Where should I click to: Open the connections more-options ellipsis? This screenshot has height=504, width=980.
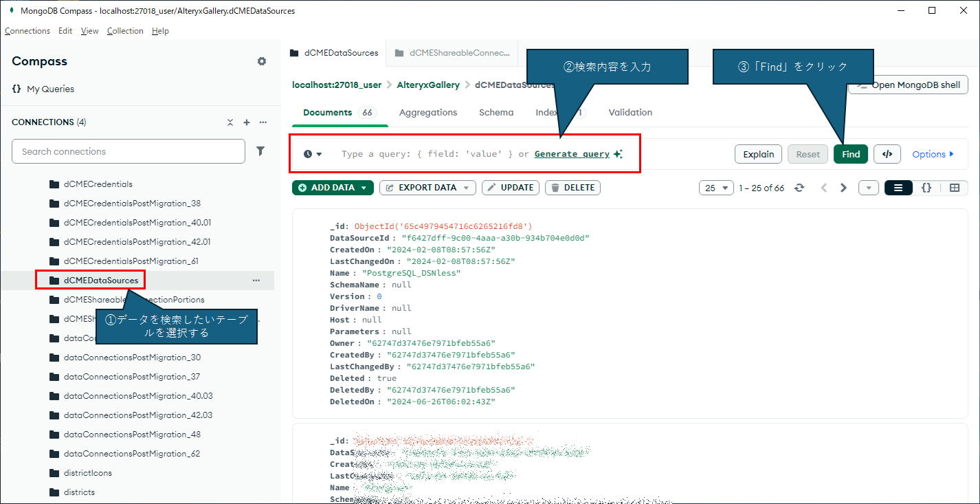(x=263, y=122)
